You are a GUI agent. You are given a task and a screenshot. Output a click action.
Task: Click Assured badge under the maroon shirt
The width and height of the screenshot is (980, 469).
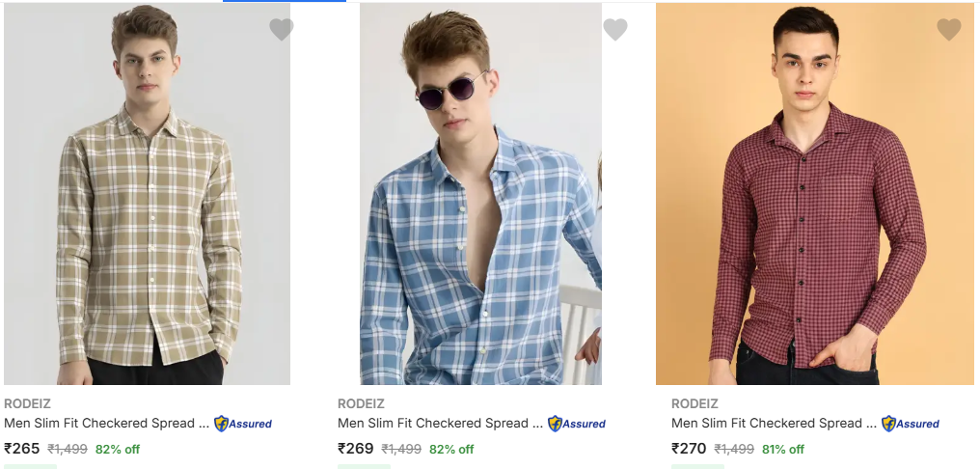pyautogui.click(x=911, y=424)
